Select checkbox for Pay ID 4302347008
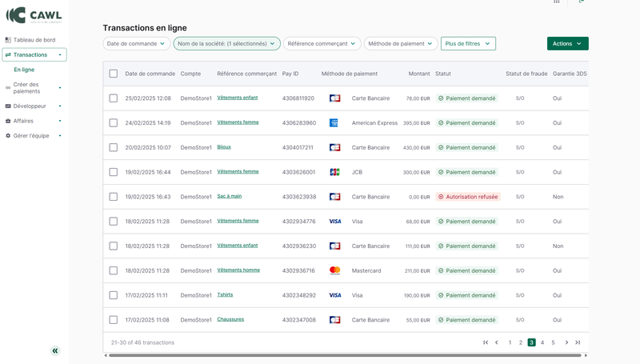The height and width of the screenshot is (364, 640). click(114, 320)
